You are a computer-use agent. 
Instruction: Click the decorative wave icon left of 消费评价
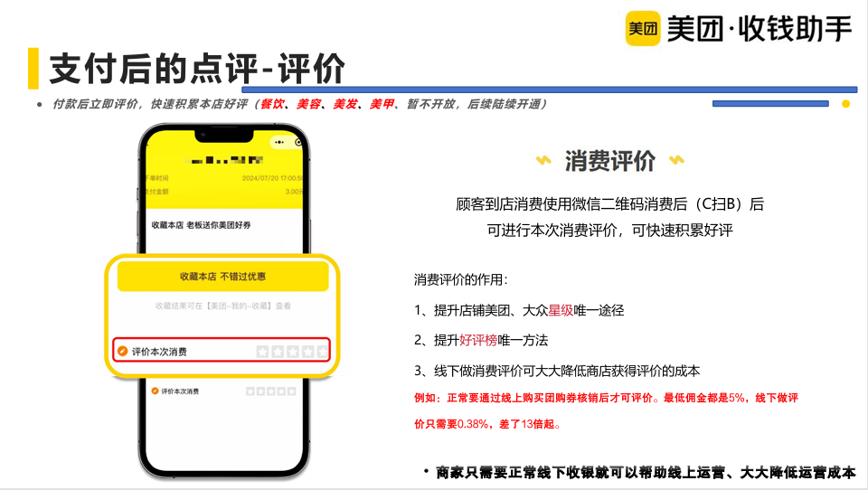click(x=542, y=162)
